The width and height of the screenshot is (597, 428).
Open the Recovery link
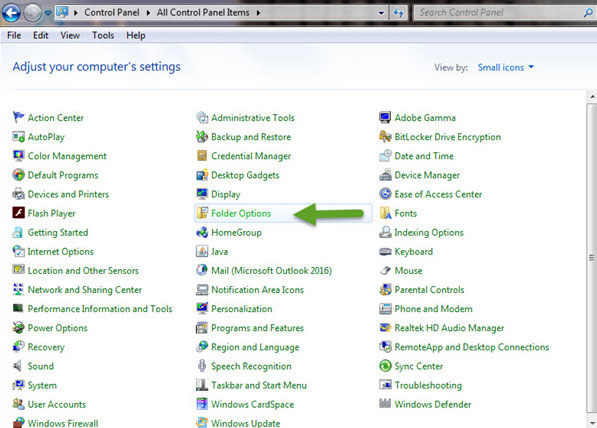coord(46,347)
